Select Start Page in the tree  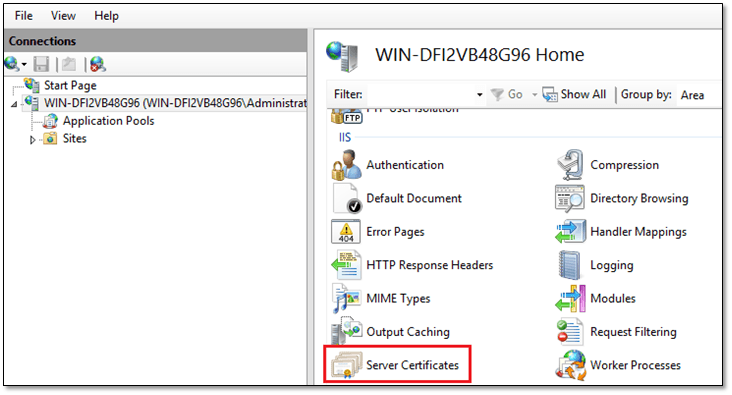click(70, 85)
